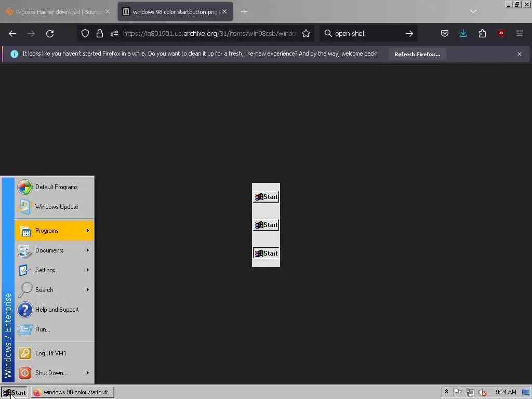
Task: Click the Settings control panel icon
Action: (25, 270)
